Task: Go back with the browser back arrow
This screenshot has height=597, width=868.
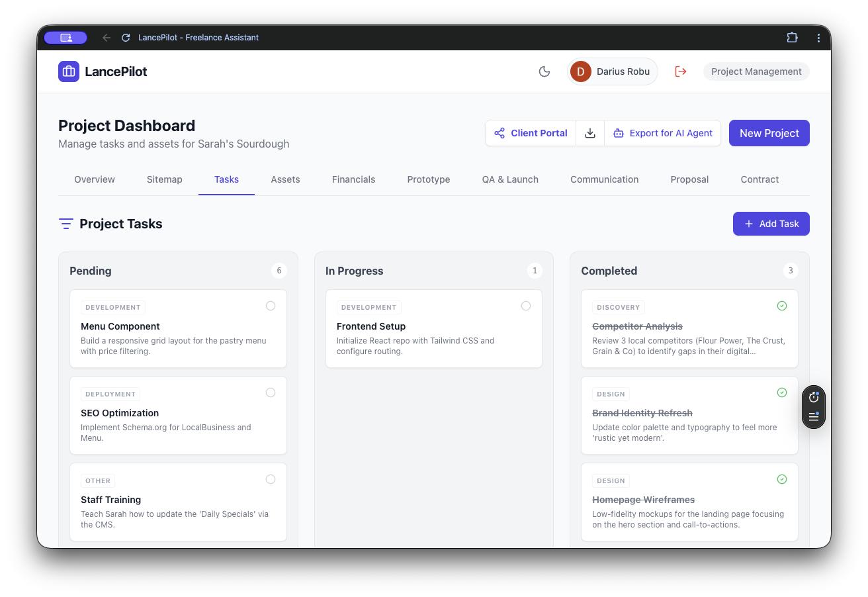Action: 107,38
